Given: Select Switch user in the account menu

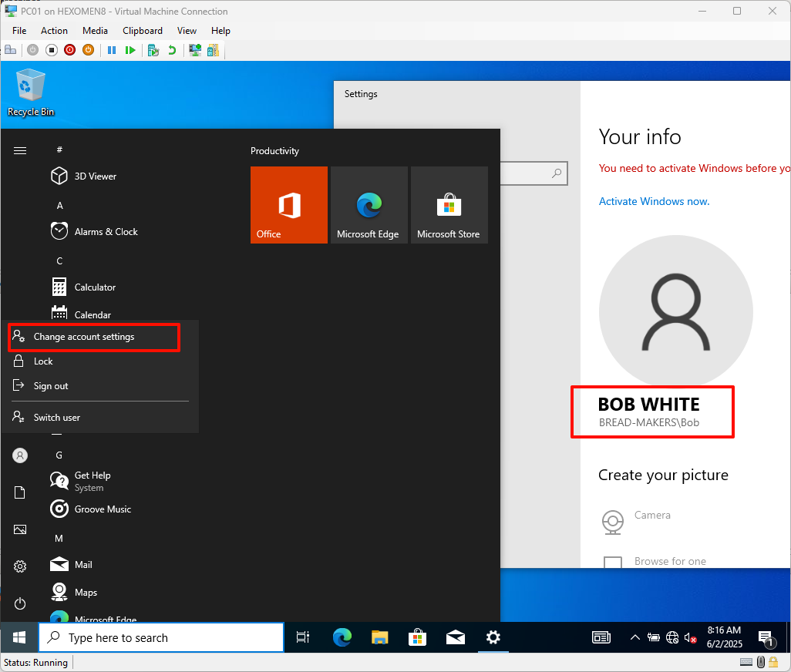Looking at the screenshot, I should click(x=100, y=418).
